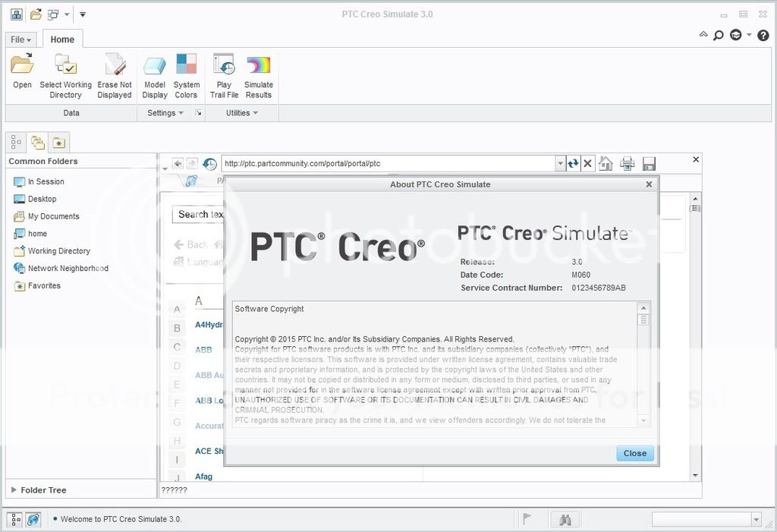This screenshot has height=532, width=777.
Task: Select Working Directory in Common Folders
Action: pyautogui.click(x=58, y=251)
